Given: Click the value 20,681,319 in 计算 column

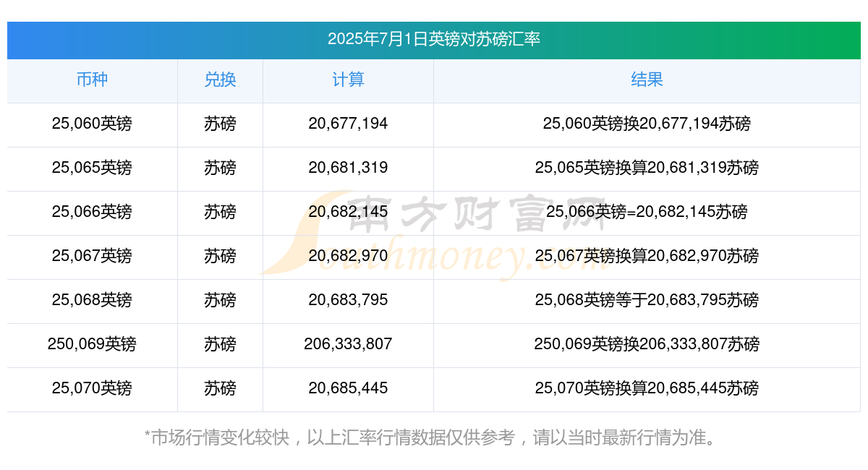Looking at the screenshot, I should point(348,168).
